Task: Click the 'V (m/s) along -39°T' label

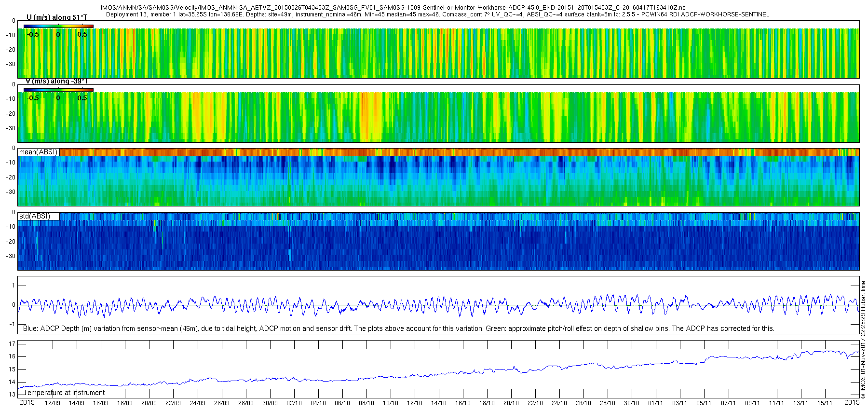Action: [x=56, y=81]
